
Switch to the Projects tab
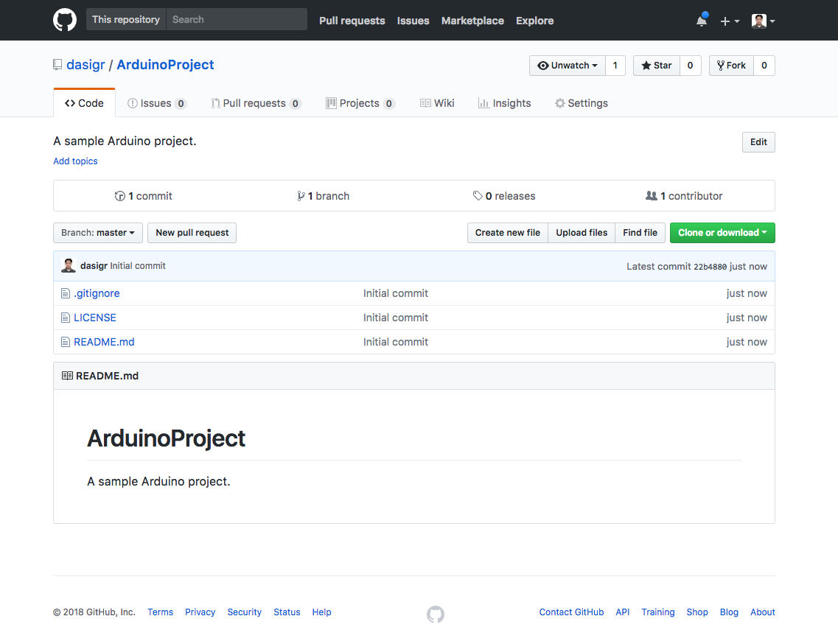(360, 103)
